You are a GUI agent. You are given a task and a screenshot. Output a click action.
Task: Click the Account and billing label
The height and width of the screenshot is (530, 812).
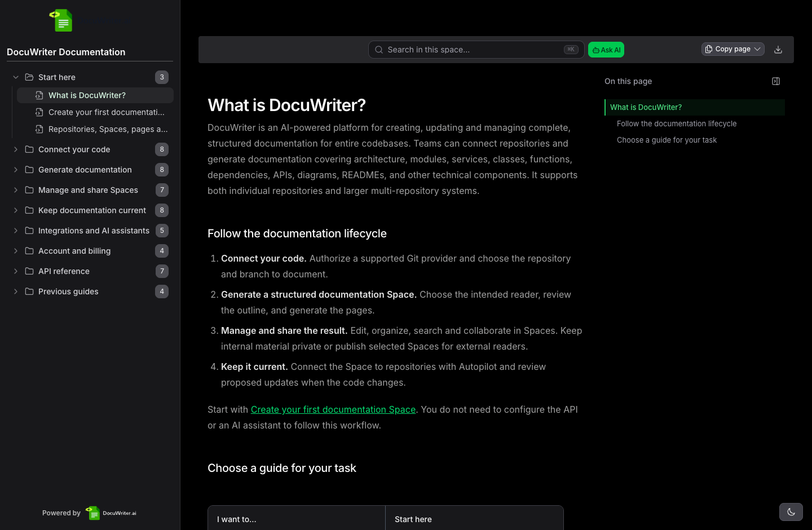coord(74,251)
